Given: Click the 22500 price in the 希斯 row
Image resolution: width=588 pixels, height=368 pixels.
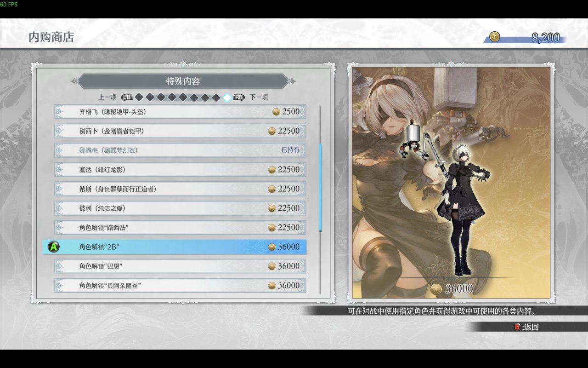Looking at the screenshot, I should pos(288,189).
